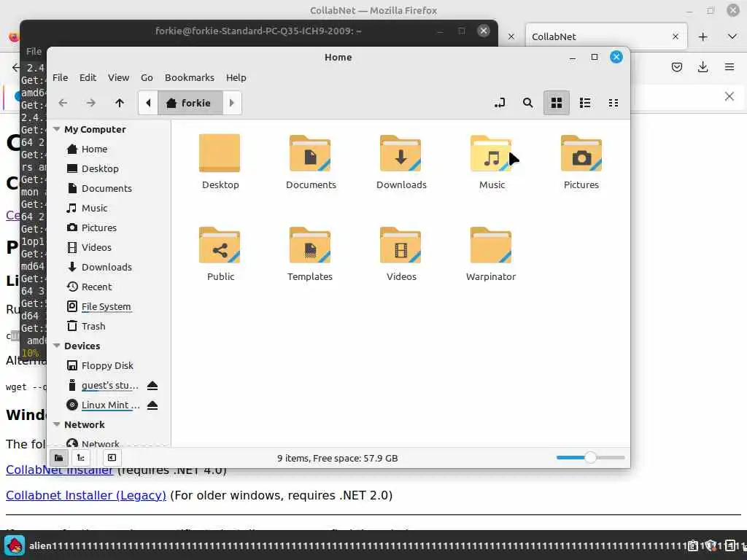Screen dimensions: 747x560
Task: Go up to parent folder
Action: [120, 103]
